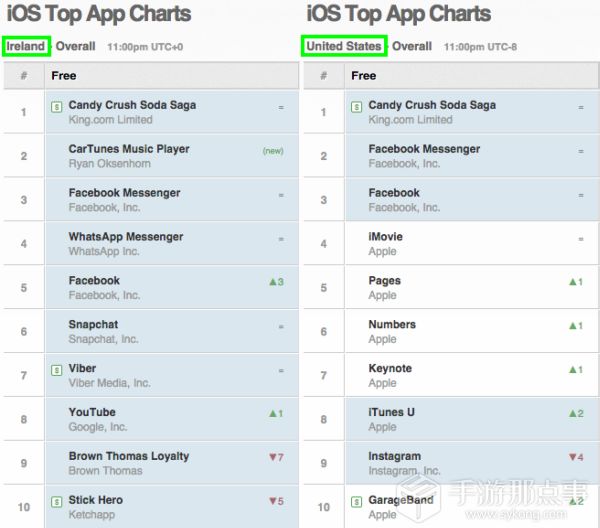The width and height of the screenshot is (600, 528).
Task: Select the Free column header in Ireland chart
Action: [x=64, y=76]
